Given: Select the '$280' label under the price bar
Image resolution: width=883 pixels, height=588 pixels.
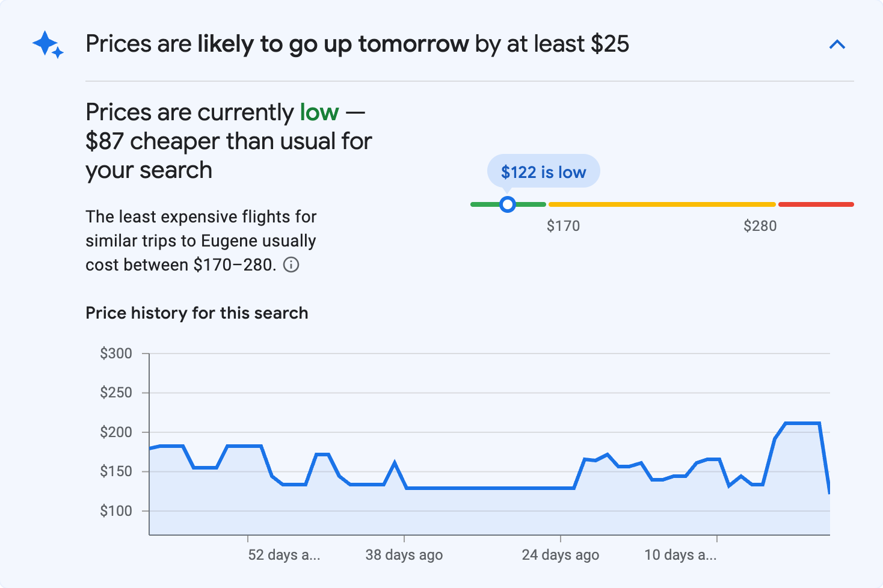Looking at the screenshot, I should coord(760,225).
